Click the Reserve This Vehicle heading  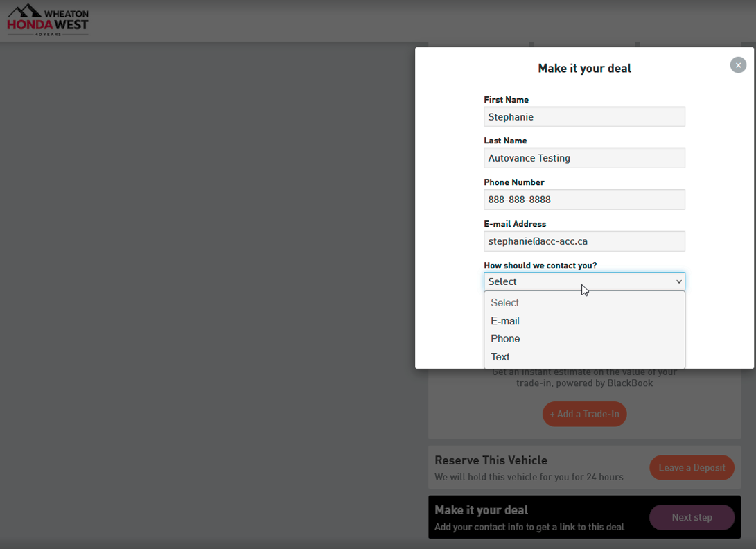pyautogui.click(x=491, y=460)
